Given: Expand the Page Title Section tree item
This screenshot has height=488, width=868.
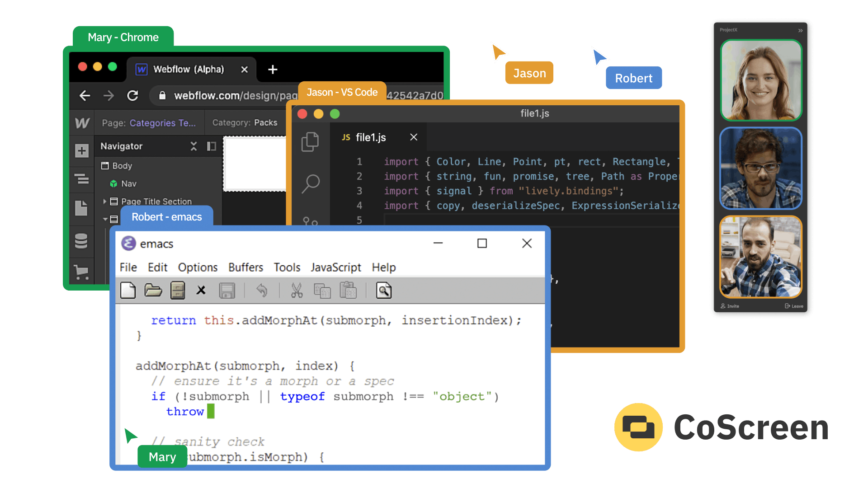Looking at the screenshot, I should click(x=104, y=202).
